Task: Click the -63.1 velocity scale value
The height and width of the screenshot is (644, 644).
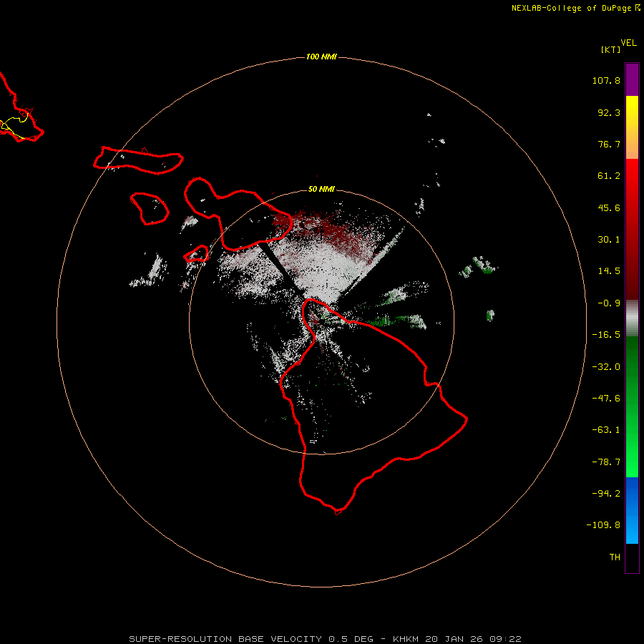Action: [606, 430]
